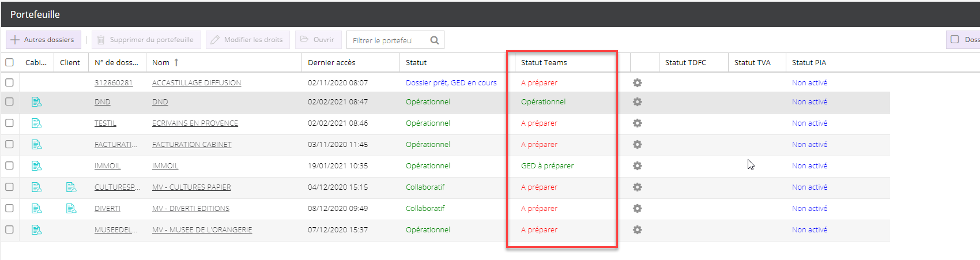
Task: Check the box for FACTURATION CABINET row
Action: [x=9, y=144]
